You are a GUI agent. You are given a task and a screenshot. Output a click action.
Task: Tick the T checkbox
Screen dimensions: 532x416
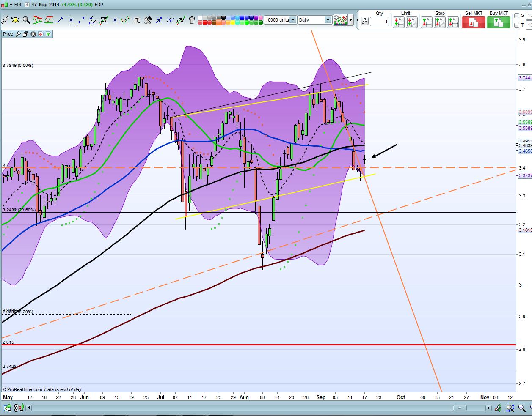tap(516, 25)
